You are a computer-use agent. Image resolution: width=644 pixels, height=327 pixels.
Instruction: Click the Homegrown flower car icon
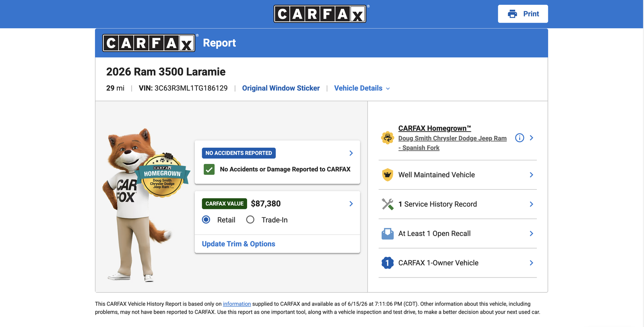[x=388, y=138]
